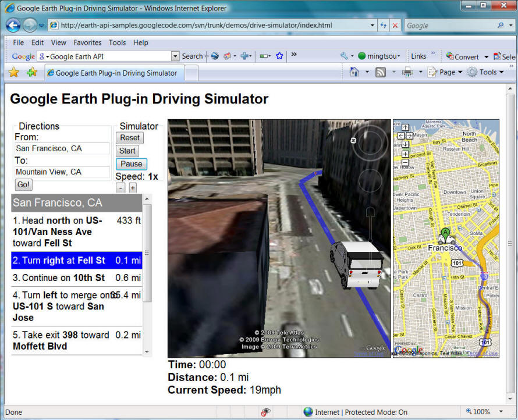Click the Convert toolbar button
The image size is (518, 420).
(463, 56)
